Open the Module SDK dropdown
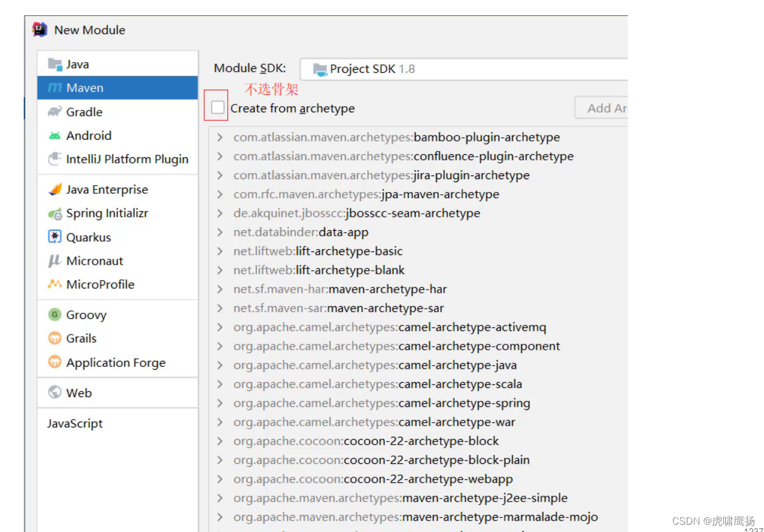 point(464,69)
